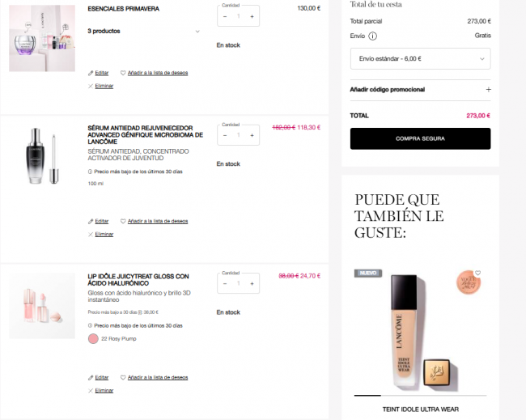Image resolution: width=526 pixels, height=420 pixels.
Task: Decrease quantity of Génifique serum with minus
Action: (225, 135)
